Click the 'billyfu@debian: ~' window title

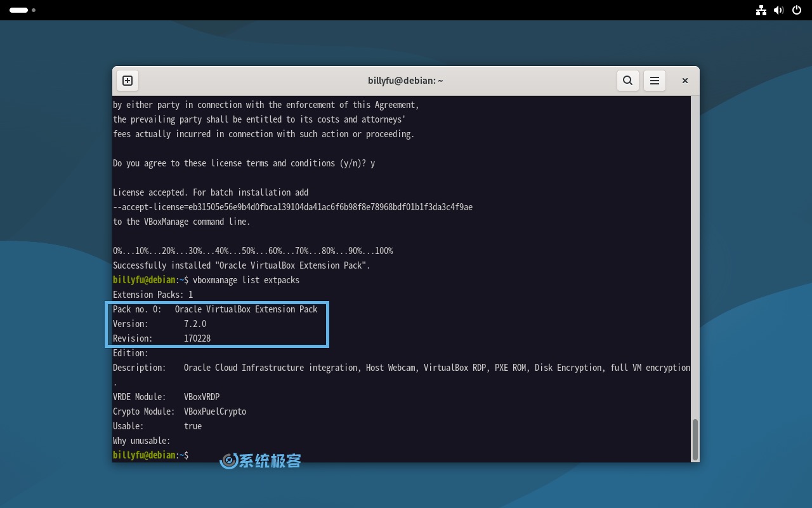click(405, 81)
